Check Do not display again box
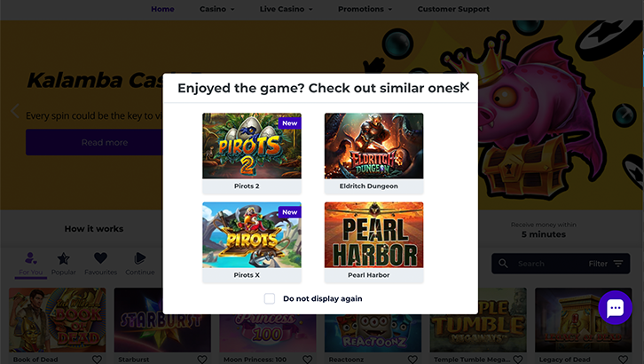The width and height of the screenshot is (644, 364). coord(270,298)
